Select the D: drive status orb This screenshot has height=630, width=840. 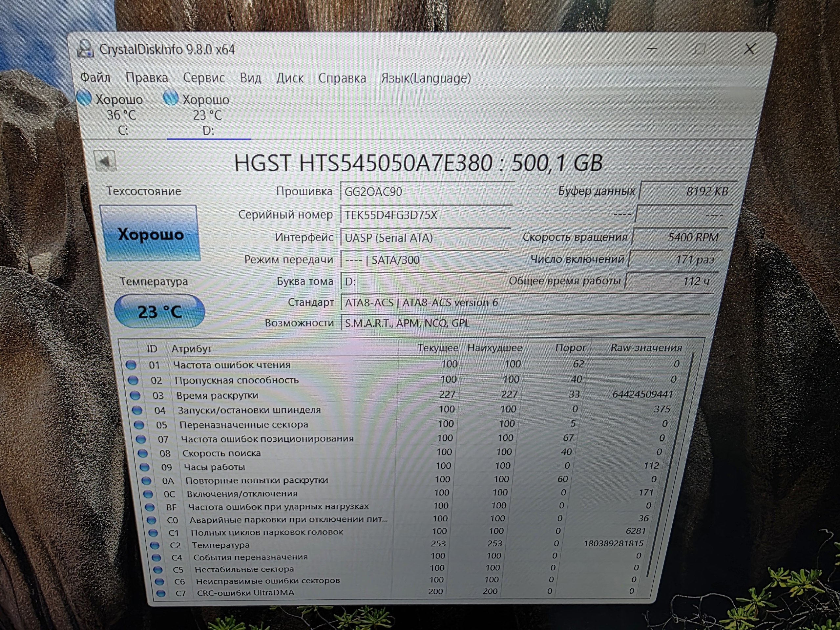click(x=171, y=97)
